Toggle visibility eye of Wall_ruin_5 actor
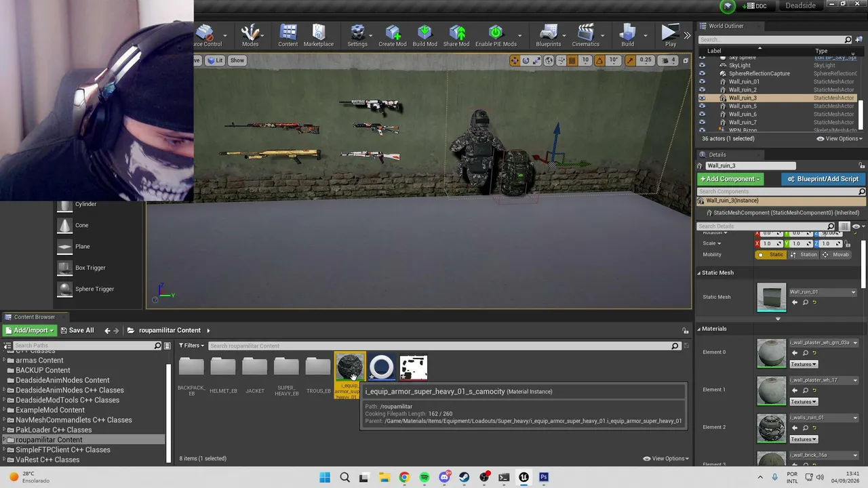The height and width of the screenshot is (488, 868). 702,106
